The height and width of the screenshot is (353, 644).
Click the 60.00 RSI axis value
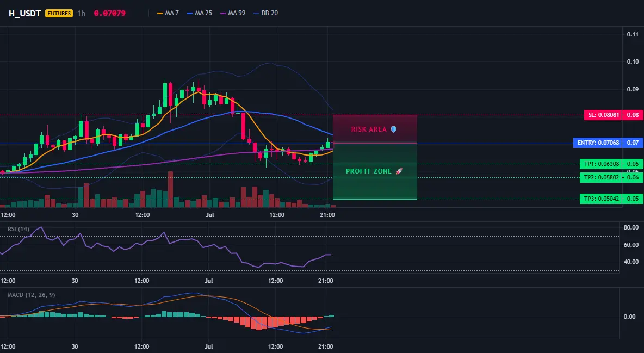coord(631,245)
